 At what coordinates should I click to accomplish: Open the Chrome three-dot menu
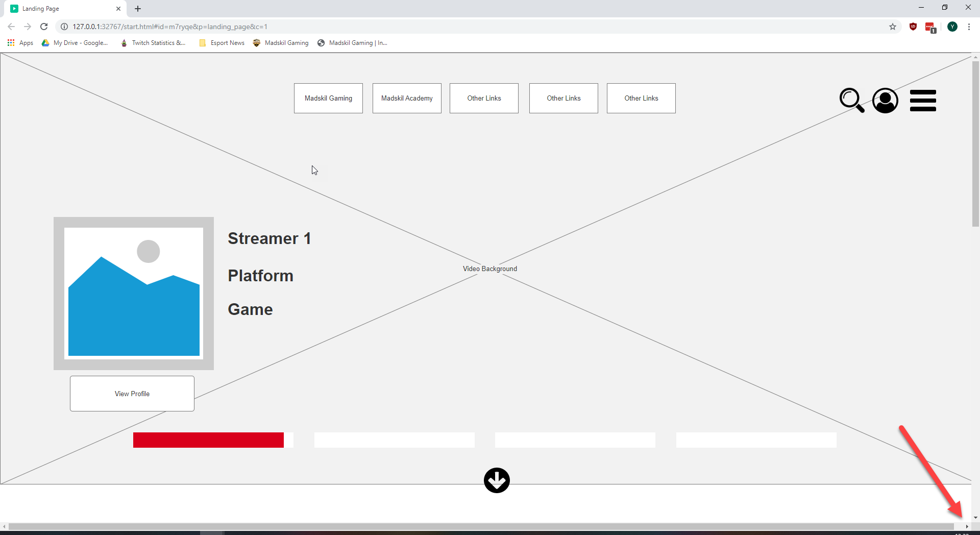click(x=969, y=27)
